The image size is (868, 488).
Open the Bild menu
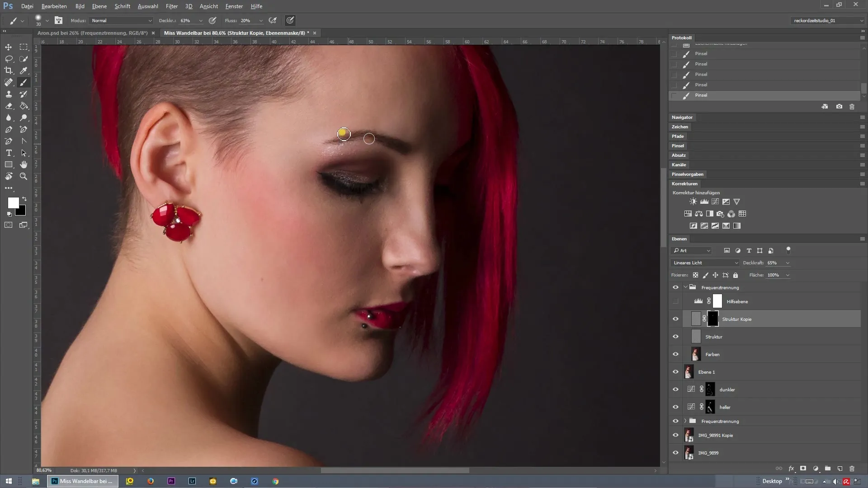80,6
